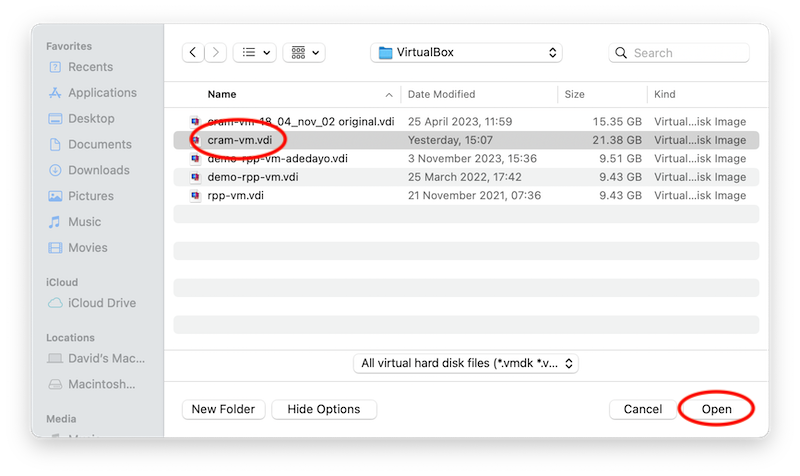The width and height of the screenshot is (800, 476).
Task: Click the 21.38 GB size of cram-vm.vdi
Action: (617, 140)
